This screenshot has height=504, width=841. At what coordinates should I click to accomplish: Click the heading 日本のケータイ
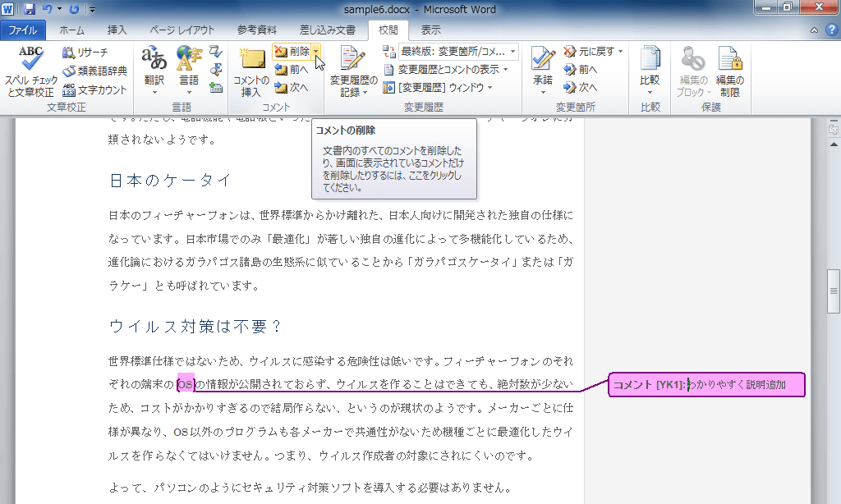[x=171, y=180]
